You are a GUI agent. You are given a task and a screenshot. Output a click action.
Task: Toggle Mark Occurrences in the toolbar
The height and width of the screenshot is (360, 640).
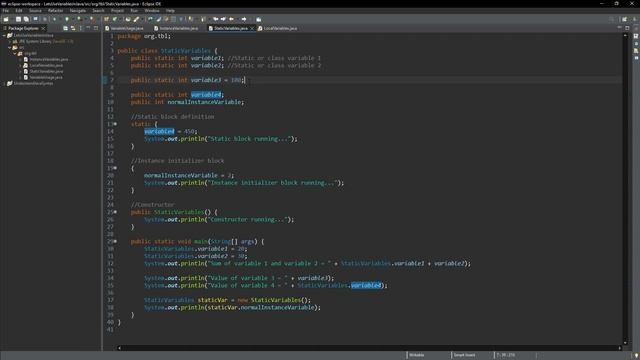[x=159, y=19]
